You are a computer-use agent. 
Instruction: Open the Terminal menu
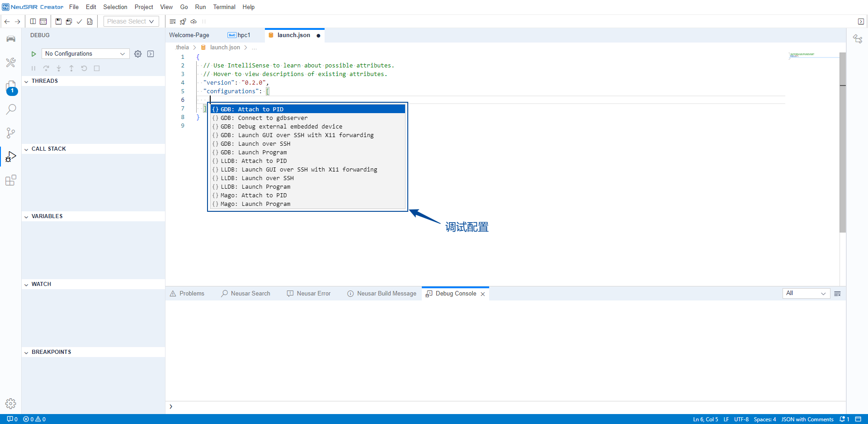point(224,7)
